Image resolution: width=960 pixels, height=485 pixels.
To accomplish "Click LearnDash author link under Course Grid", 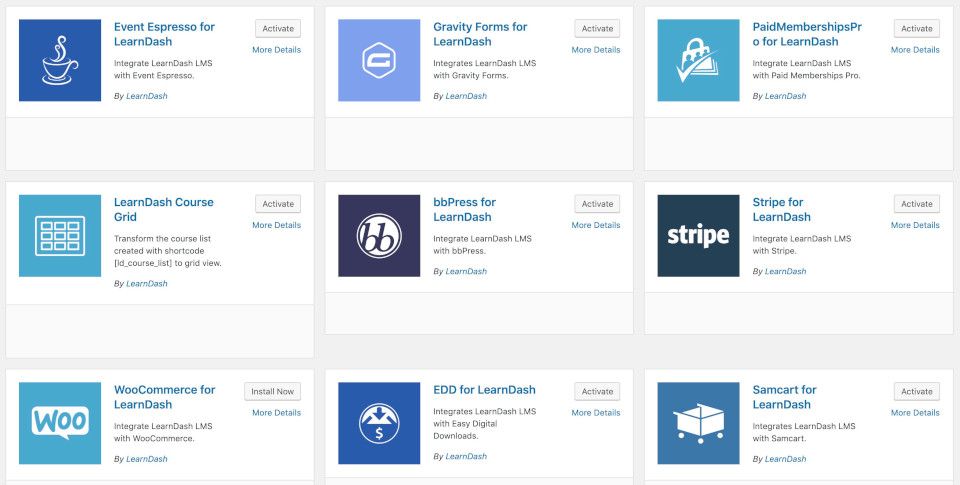I will (x=147, y=284).
